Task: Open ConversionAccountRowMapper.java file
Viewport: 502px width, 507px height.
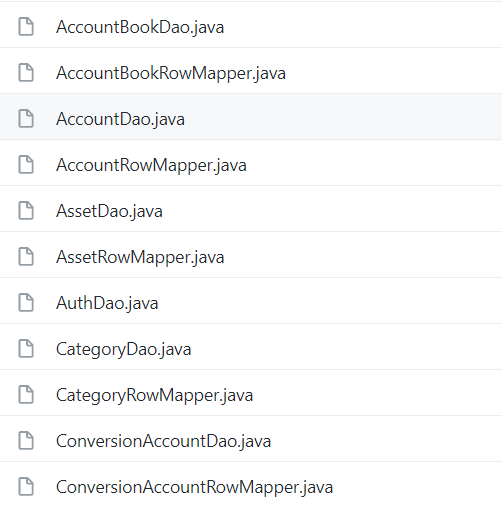Action: tap(195, 487)
